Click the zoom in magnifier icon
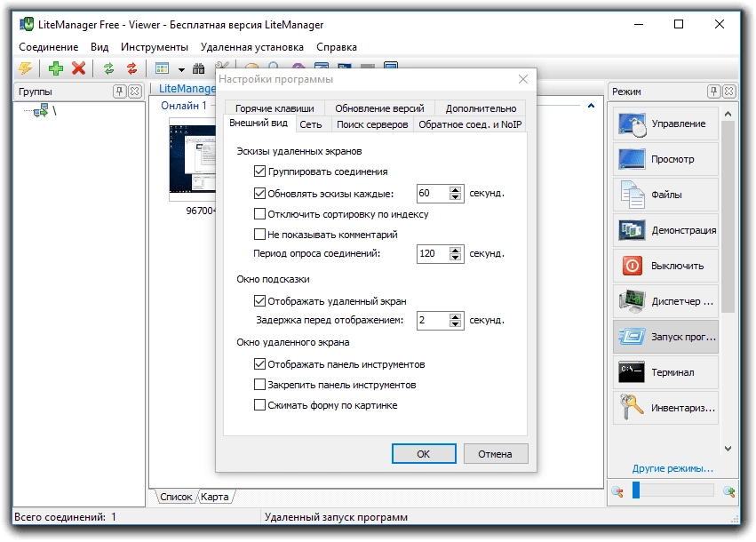Viewport: 756px width, 542px height. click(x=729, y=491)
